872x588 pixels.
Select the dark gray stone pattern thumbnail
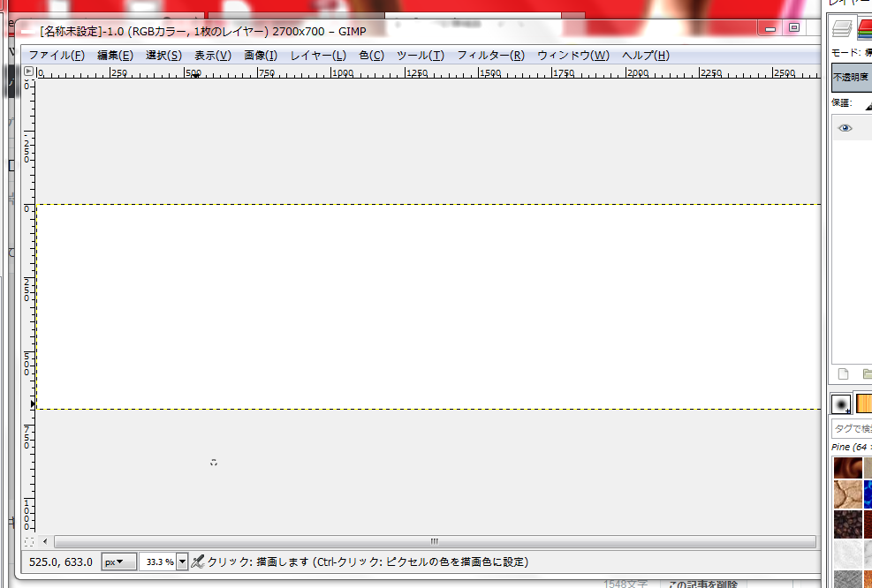847,578
